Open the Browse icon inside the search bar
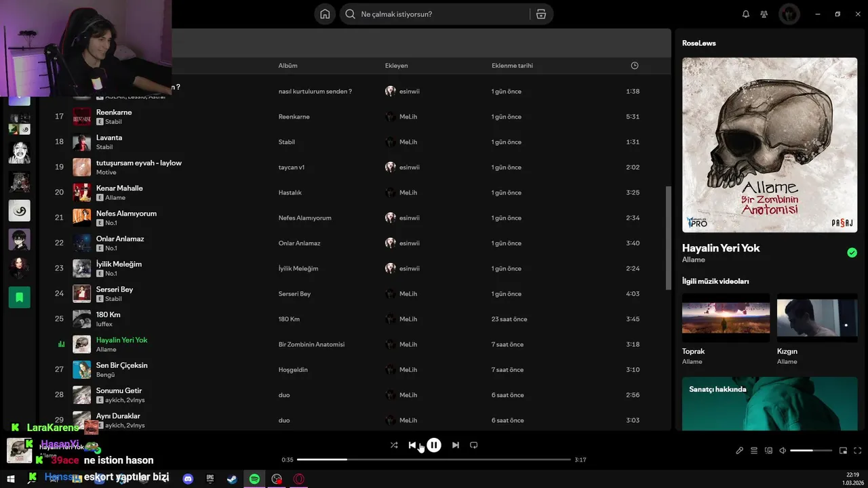This screenshot has width=868, height=488. [x=541, y=14]
